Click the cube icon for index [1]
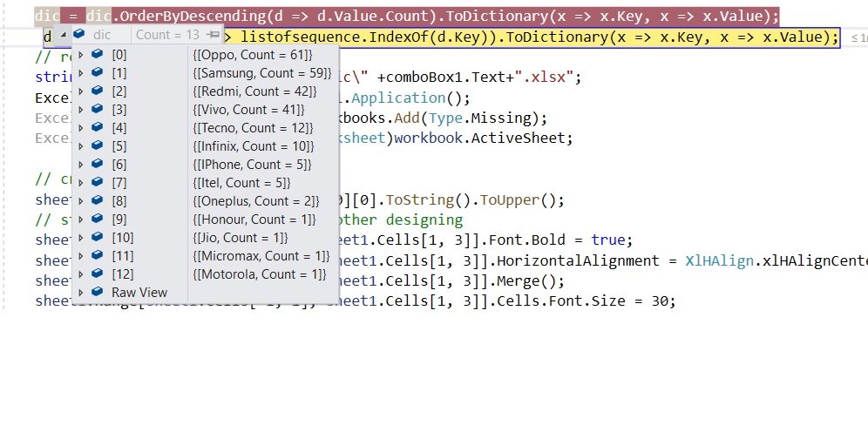Screen dimensions: 868x439 coord(98,72)
